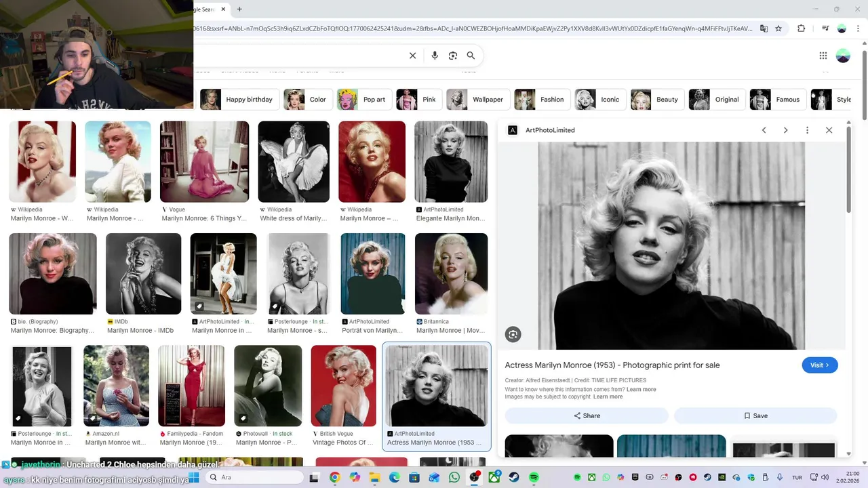Click the taskbar Ara search box
Image resolution: width=868 pixels, height=488 pixels.
click(x=255, y=477)
